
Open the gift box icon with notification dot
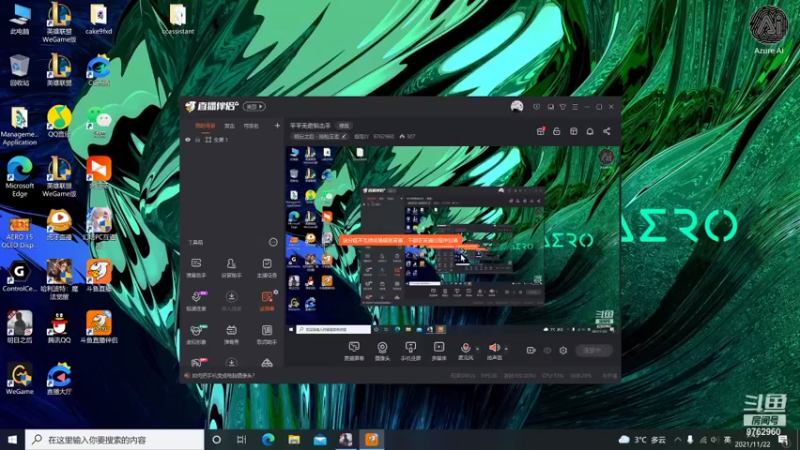[x=541, y=131]
